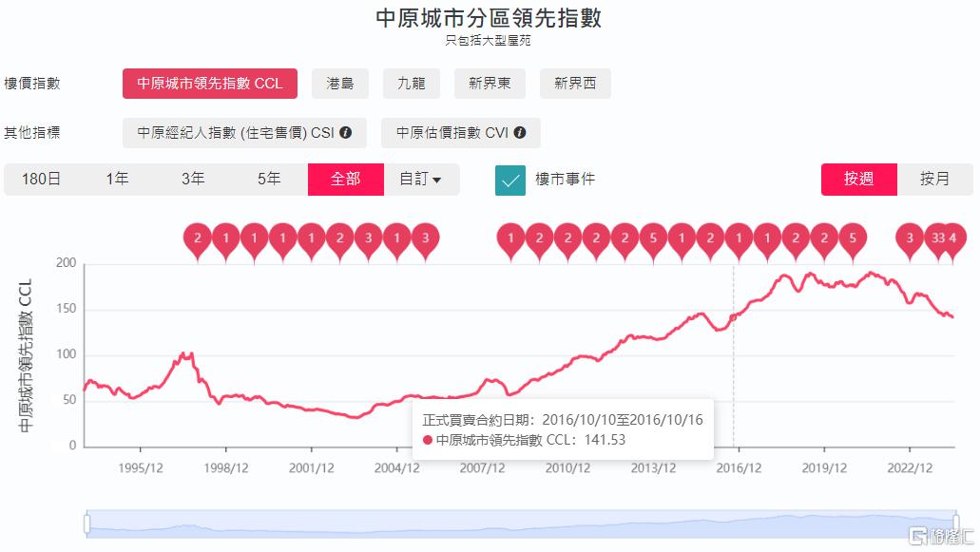Viewport: 980px width, 552px height.
Task: Click chart title 中原城市分區領先指數
Action: point(489,17)
